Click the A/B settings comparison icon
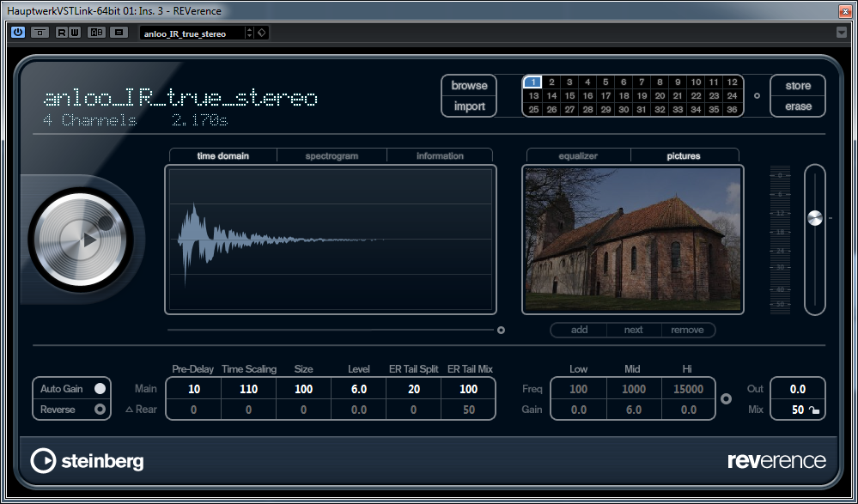 [96, 33]
